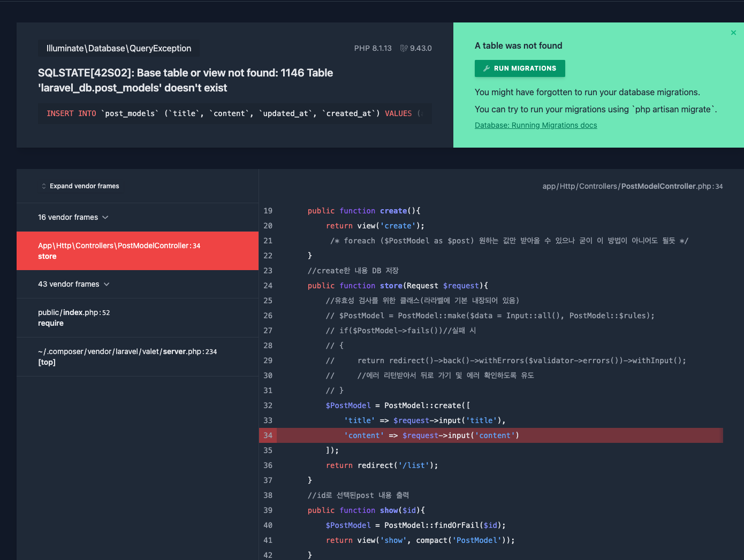Click the "return view('show', compact('PostModel'));" line
Image resolution: width=744 pixels, height=560 pixels.
(420, 540)
